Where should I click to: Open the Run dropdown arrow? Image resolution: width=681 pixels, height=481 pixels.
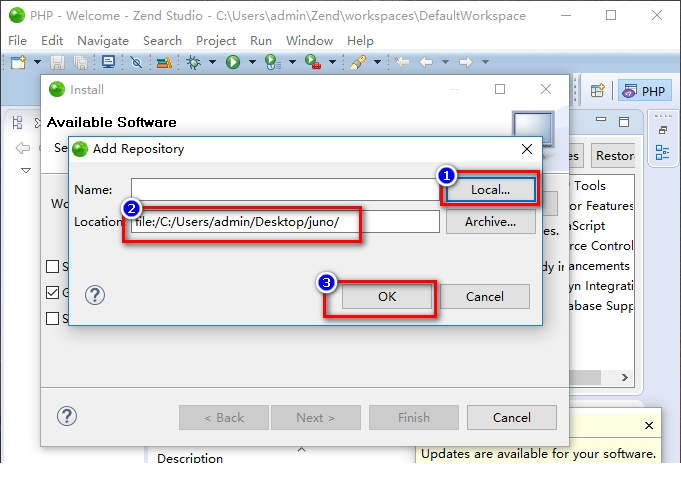point(252,62)
